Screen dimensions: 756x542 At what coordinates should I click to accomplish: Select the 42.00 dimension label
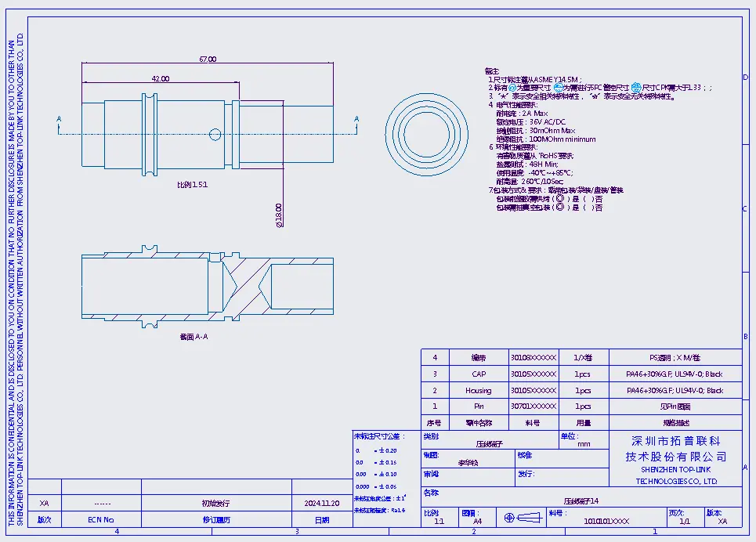tap(160, 78)
